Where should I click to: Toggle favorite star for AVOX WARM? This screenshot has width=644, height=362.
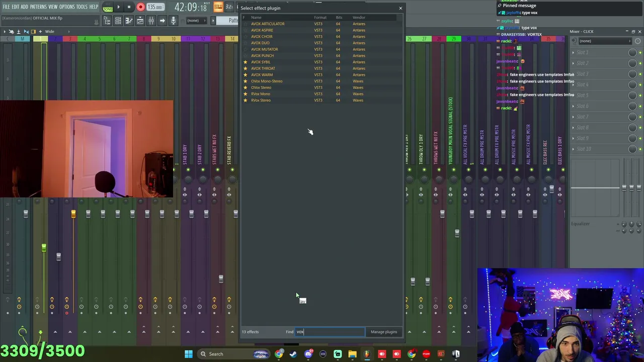click(246, 75)
